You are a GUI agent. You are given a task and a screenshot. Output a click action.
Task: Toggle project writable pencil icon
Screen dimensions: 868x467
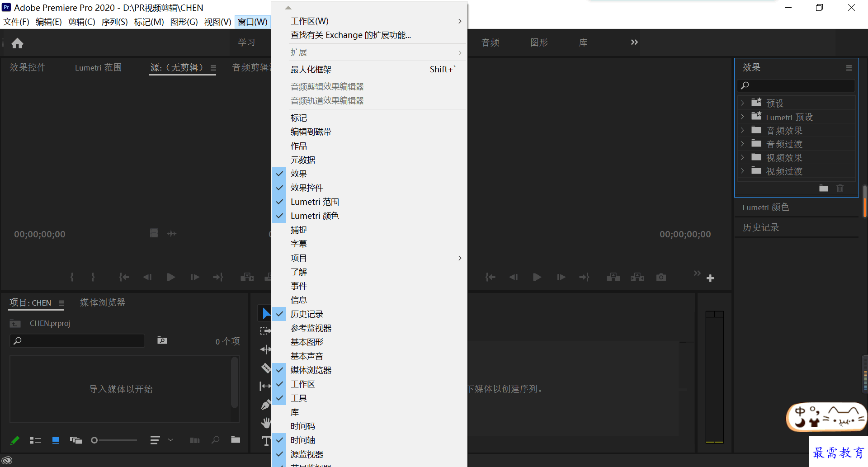point(15,440)
